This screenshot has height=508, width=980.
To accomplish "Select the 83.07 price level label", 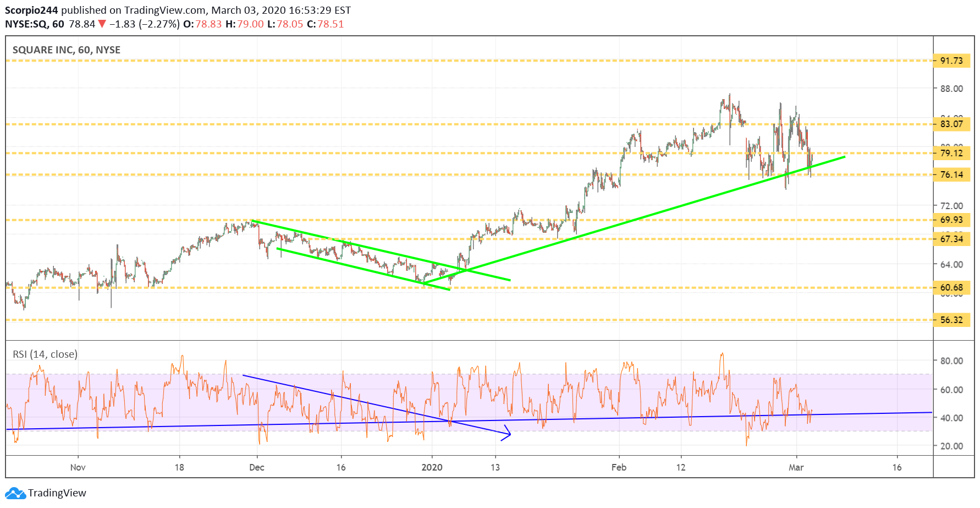I will click(x=951, y=124).
